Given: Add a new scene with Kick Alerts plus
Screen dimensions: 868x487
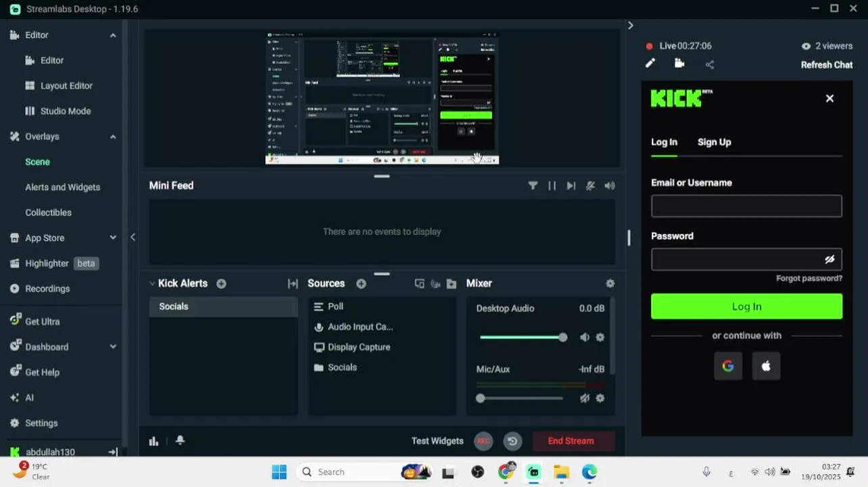Looking at the screenshot, I should (221, 283).
